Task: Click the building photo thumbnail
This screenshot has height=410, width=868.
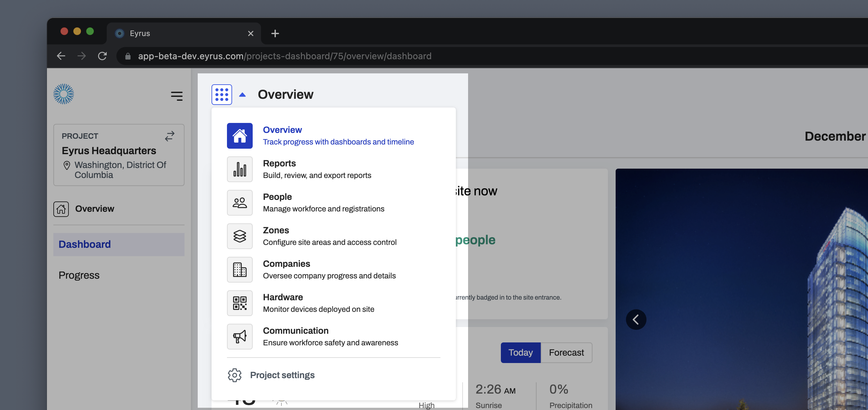Action: pos(742,289)
